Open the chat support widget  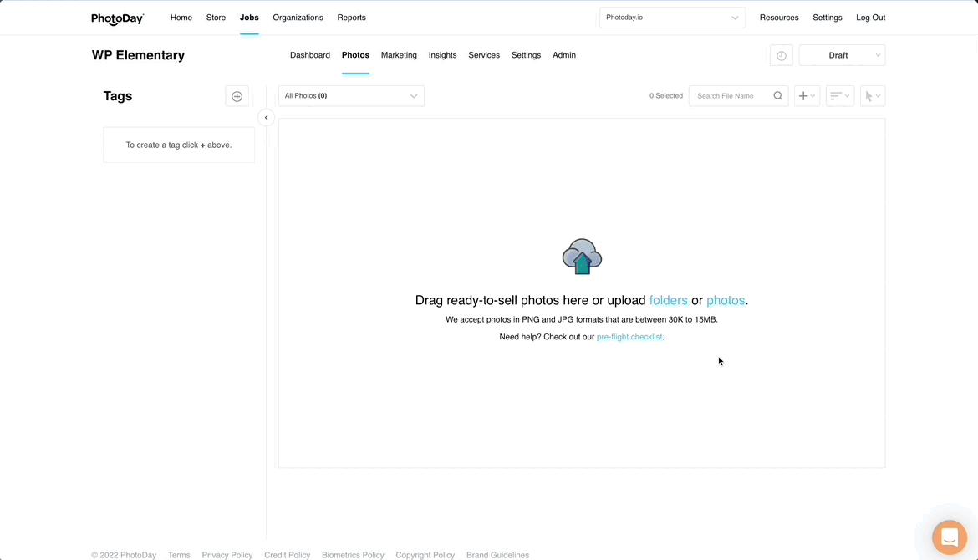[x=949, y=537]
